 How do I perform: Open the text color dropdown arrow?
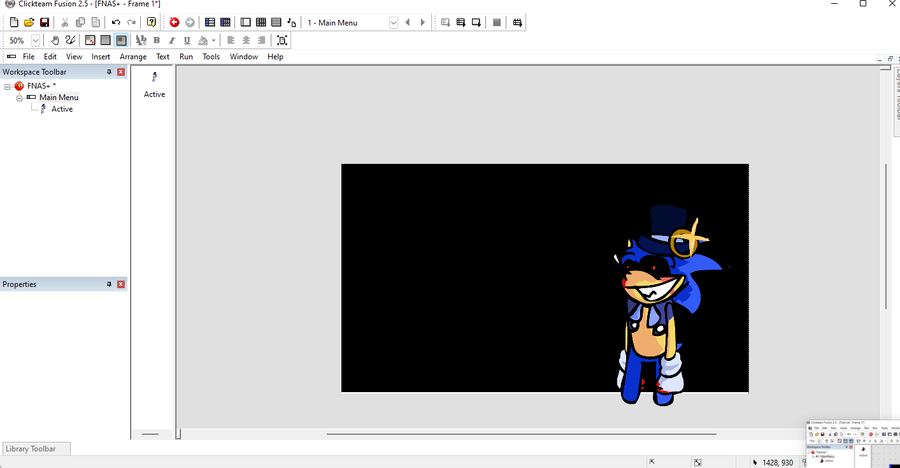click(214, 40)
